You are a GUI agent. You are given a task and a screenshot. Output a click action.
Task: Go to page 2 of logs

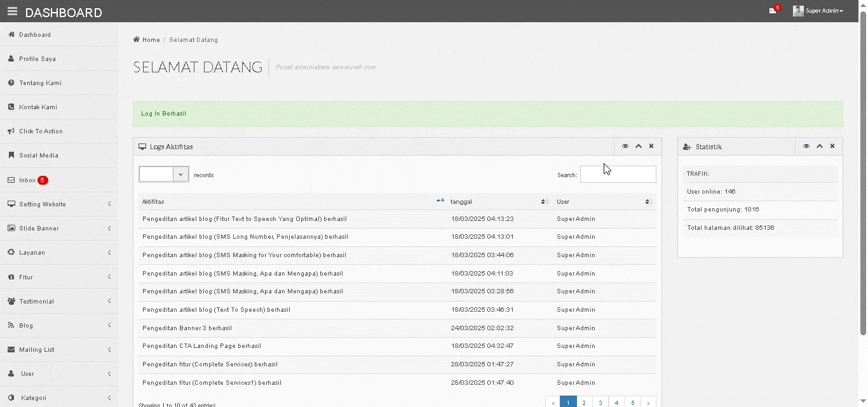point(584,403)
